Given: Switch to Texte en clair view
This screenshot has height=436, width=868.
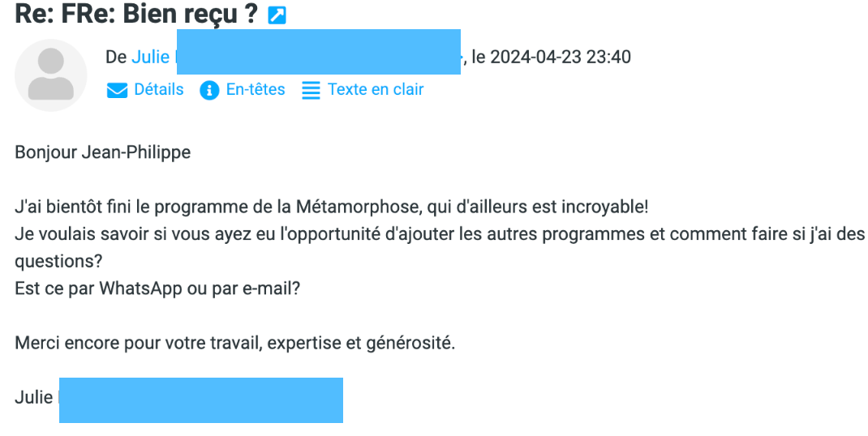Looking at the screenshot, I should point(376,90).
